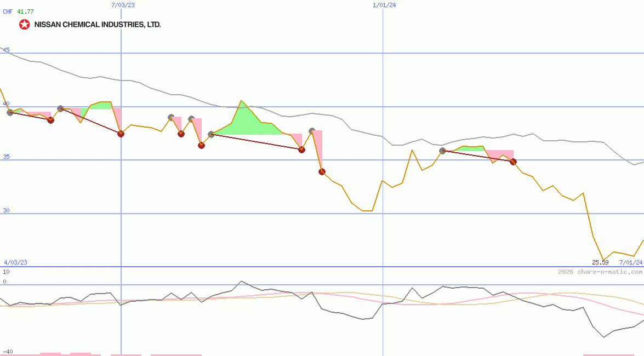Select the 7/03/23 date gridline label

pos(123,4)
